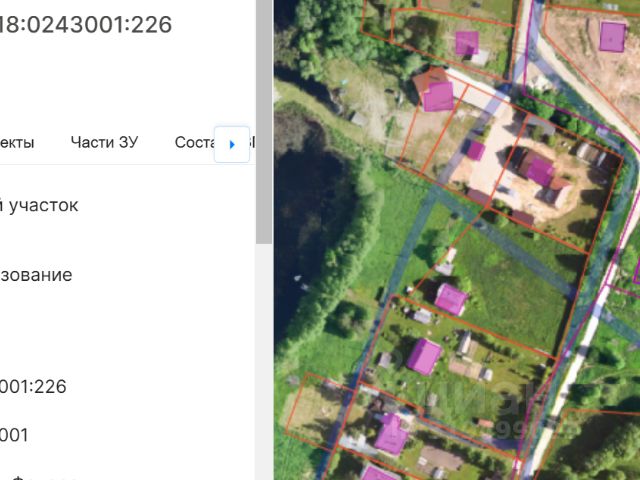
Task: Select topmost purple building left of the road
Action: [467, 42]
